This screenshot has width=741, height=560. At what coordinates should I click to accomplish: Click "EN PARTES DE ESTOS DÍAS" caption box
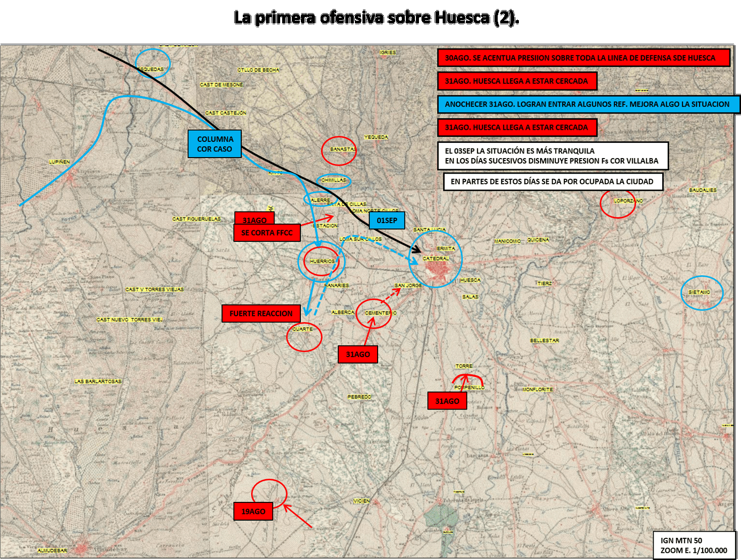[x=553, y=182]
